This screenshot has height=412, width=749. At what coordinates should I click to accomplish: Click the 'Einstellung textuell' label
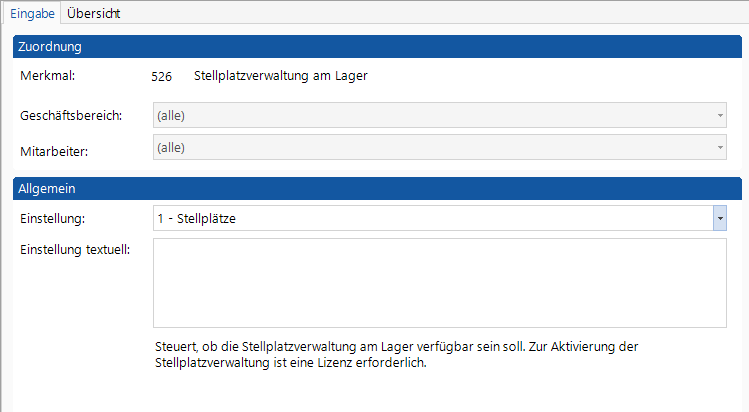[x=75, y=250]
